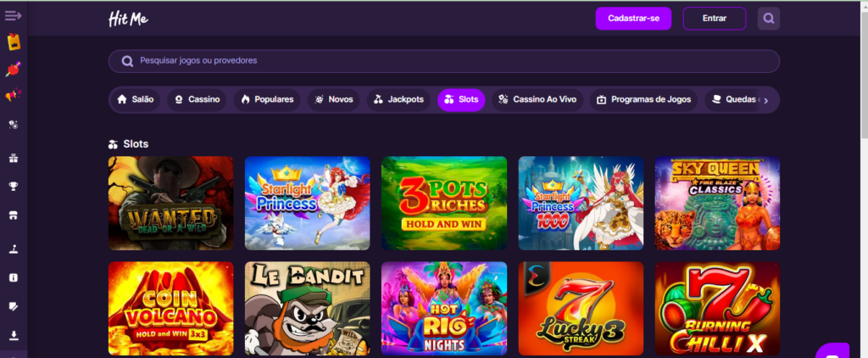
Task: Open the download app sidebar icon
Action: pyautogui.click(x=14, y=335)
